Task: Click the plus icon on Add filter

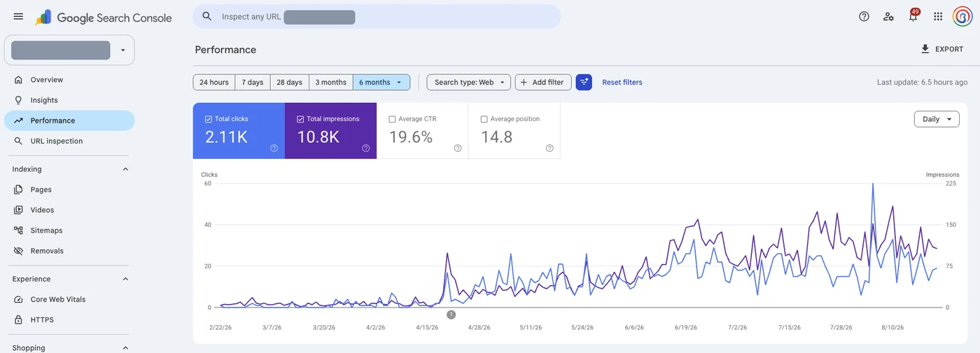Action: [524, 82]
